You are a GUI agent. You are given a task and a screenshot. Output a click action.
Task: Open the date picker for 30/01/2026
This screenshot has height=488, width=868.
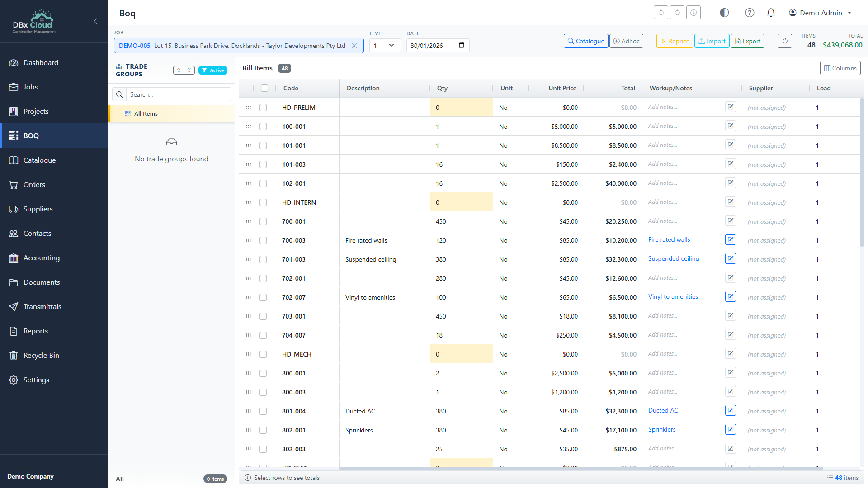coord(461,45)
